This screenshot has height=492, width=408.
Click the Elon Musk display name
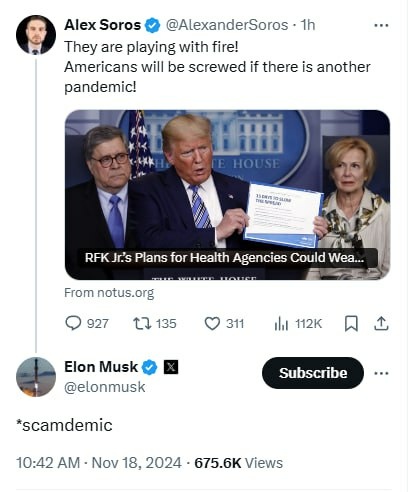point(101,367)
